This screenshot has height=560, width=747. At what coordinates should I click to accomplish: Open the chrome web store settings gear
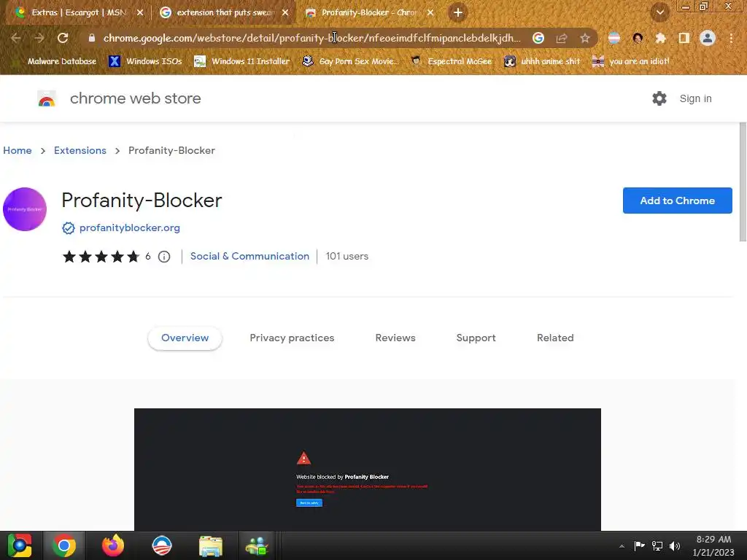tap(659, 98)
